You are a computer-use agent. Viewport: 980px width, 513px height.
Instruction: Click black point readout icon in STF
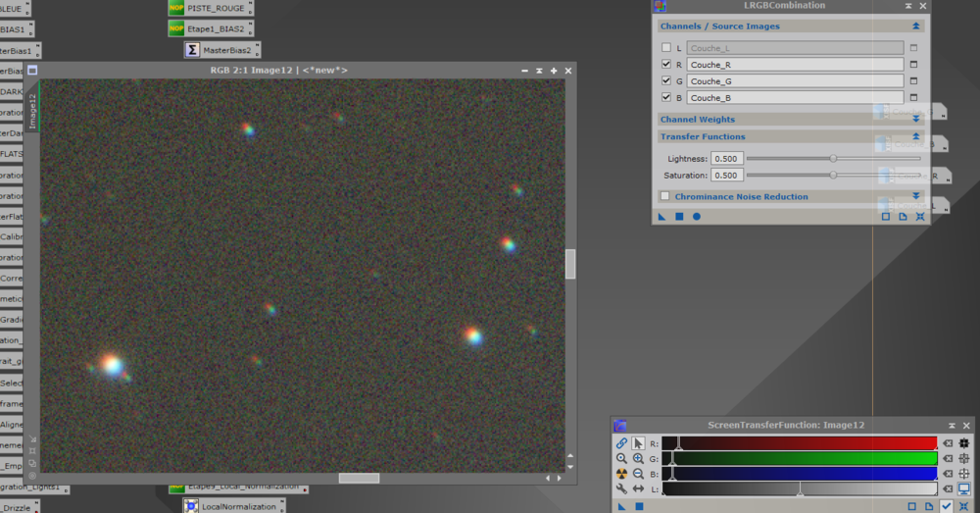coord(963,443)
